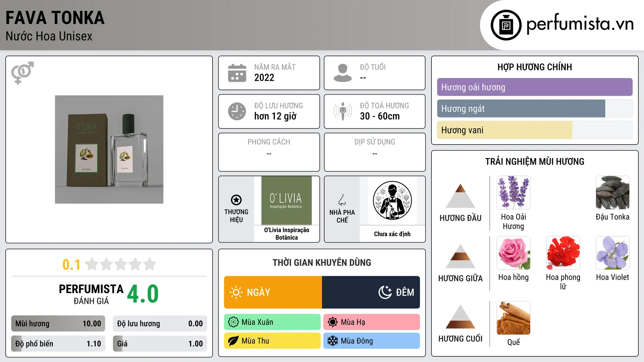This screenshot has width=644, height=362.
Task: Select the Hoa phong lữ geranium image
Action: 563,253
